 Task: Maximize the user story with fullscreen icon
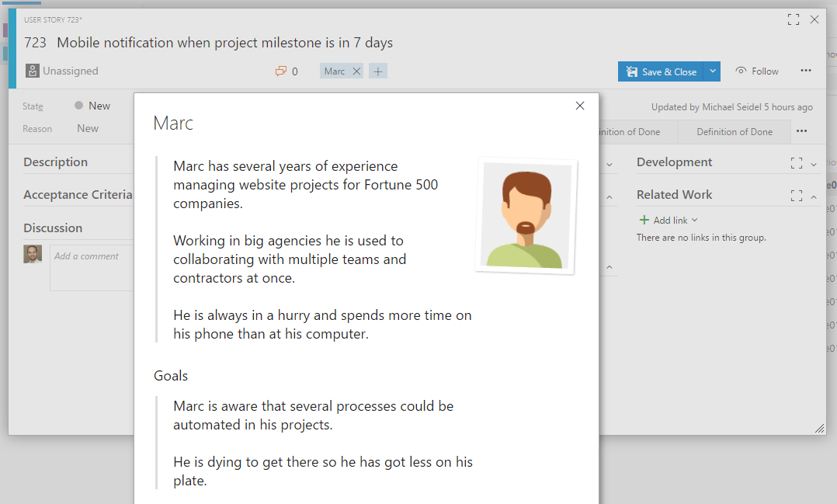pos(793,19)
